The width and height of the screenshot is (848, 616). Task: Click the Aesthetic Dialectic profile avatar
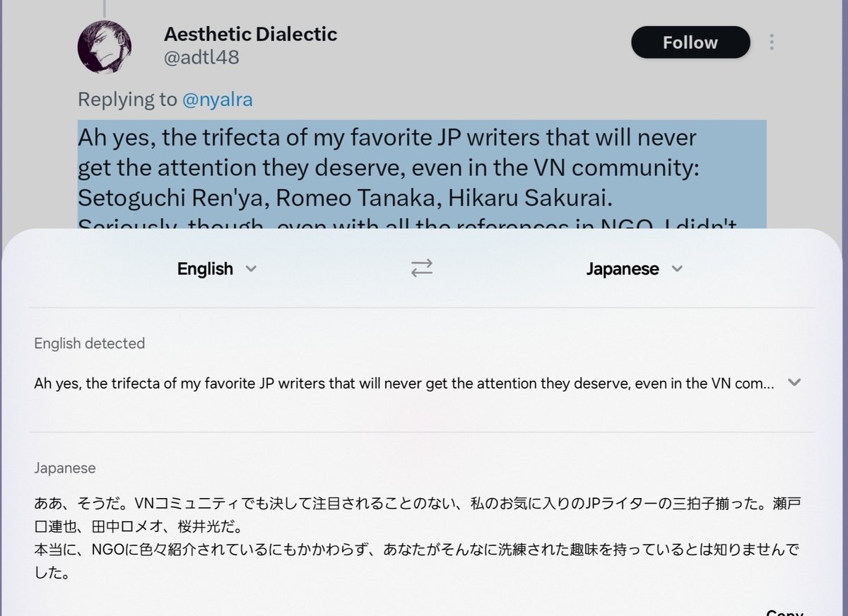click(104, 47)
